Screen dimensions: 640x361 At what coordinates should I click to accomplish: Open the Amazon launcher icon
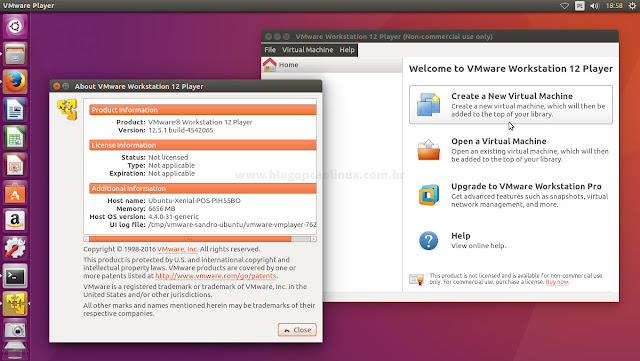[15, 221]
